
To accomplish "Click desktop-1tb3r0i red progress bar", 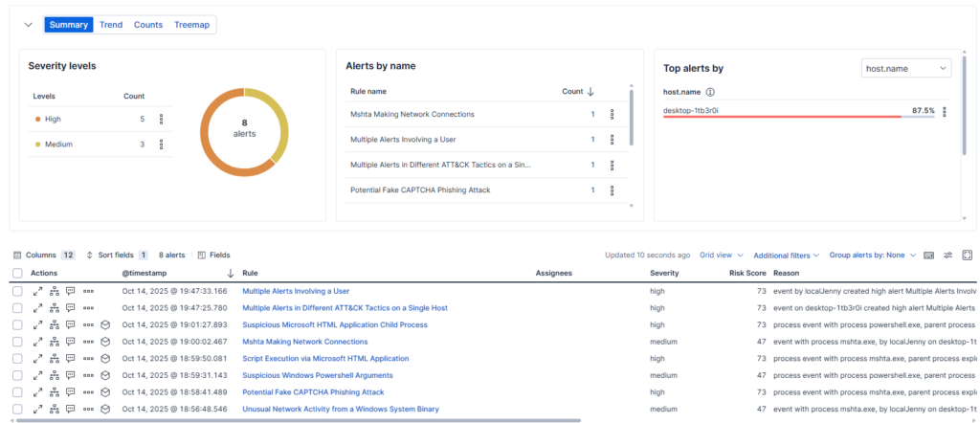I will click(781, 117).
